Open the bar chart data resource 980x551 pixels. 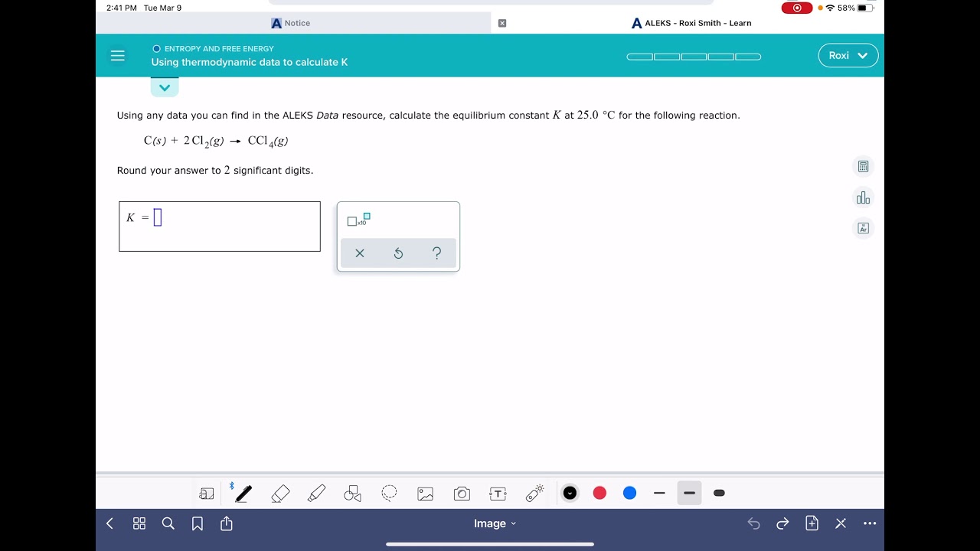[x=863, y=197]
